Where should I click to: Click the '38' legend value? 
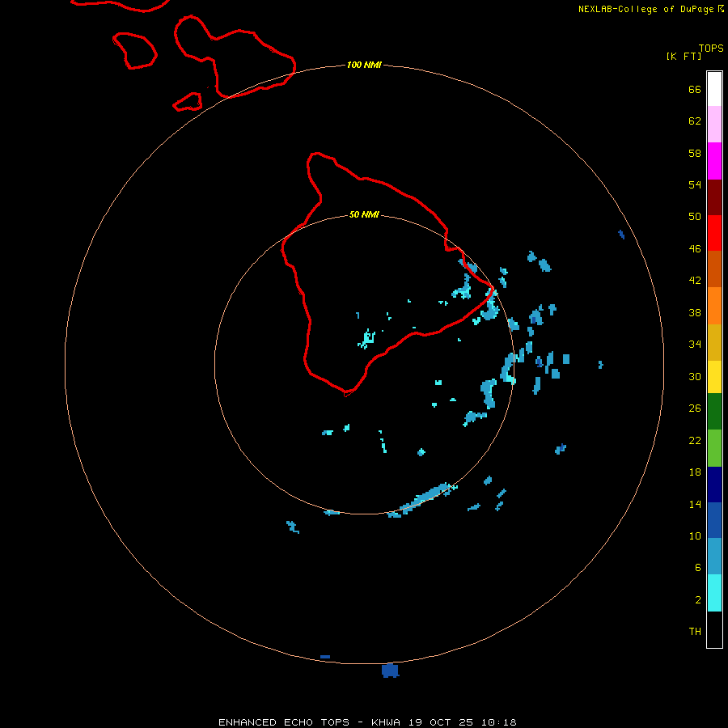[695, 313]
